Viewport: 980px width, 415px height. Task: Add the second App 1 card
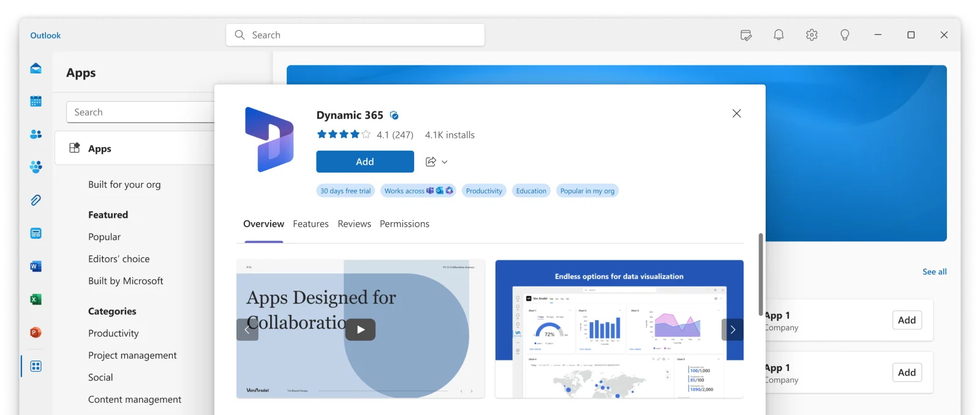tap(907, 372)
